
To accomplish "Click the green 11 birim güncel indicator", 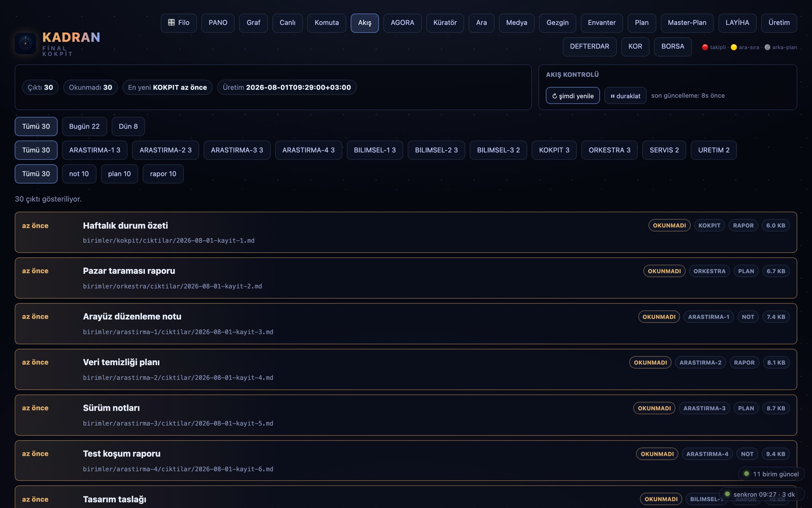I will (x=771, y=474).
